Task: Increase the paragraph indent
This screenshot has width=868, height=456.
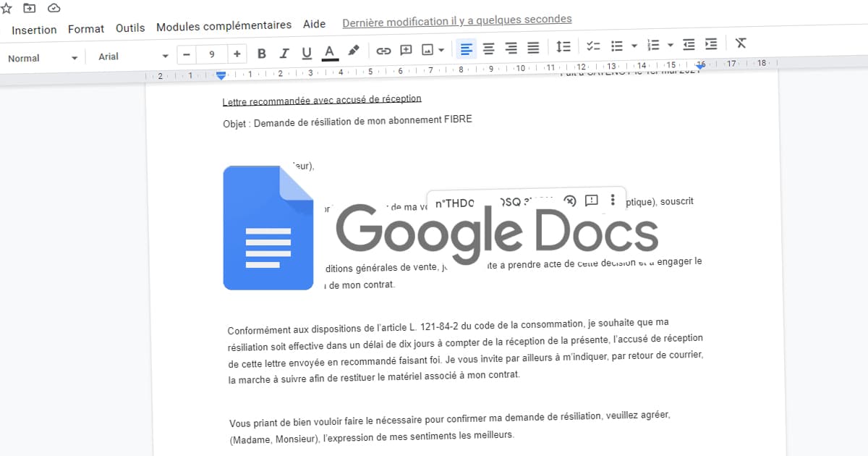Action: pos(711,43)
